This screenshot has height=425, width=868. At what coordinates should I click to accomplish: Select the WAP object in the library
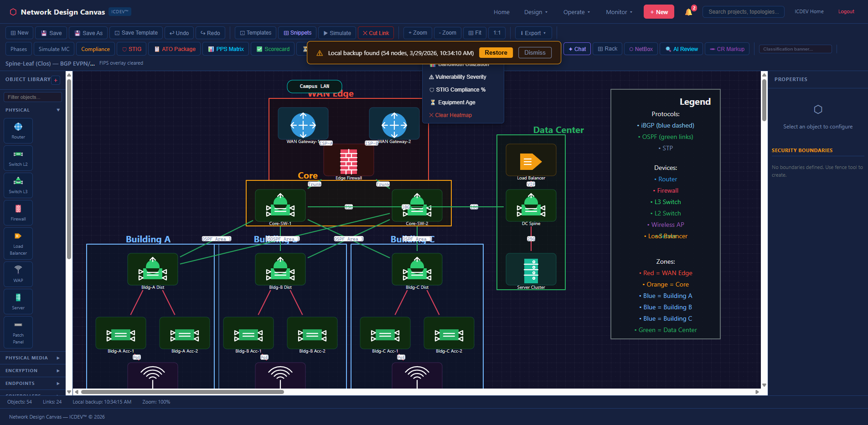[x=18, y=274]
